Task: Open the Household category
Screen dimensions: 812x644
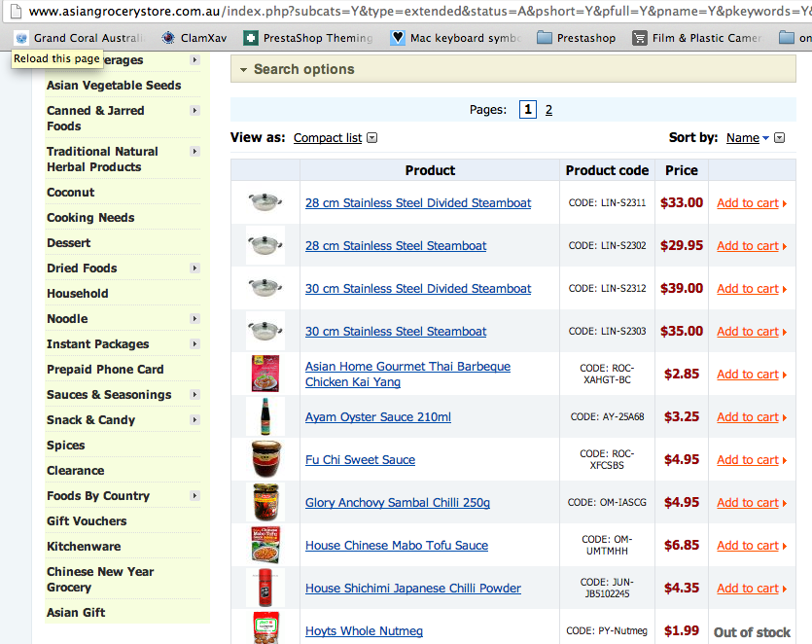Action: click(78, 293)
